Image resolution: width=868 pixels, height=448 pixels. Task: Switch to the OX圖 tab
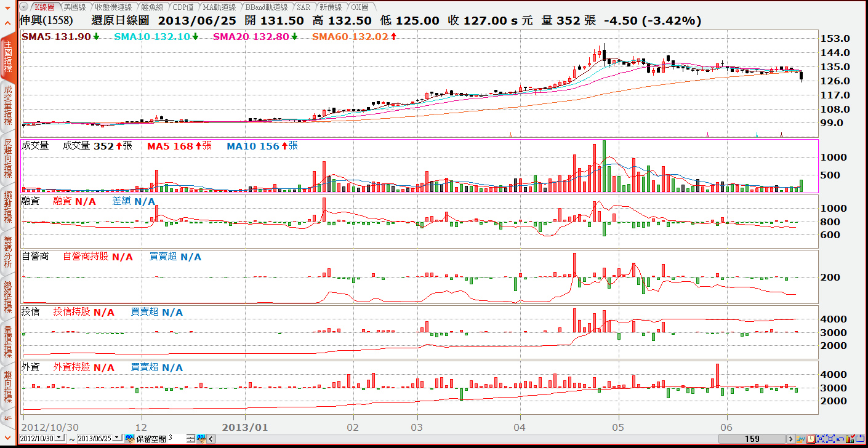tap(360, 7)
